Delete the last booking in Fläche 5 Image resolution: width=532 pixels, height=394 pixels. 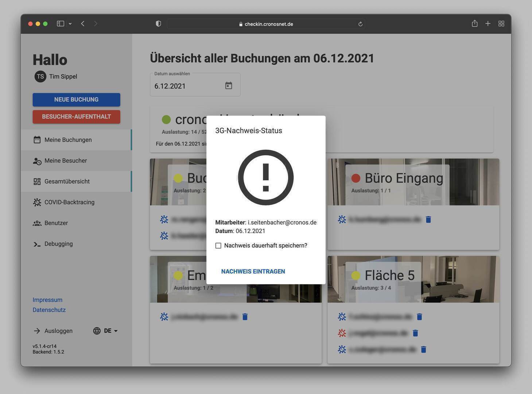(423, 349)
